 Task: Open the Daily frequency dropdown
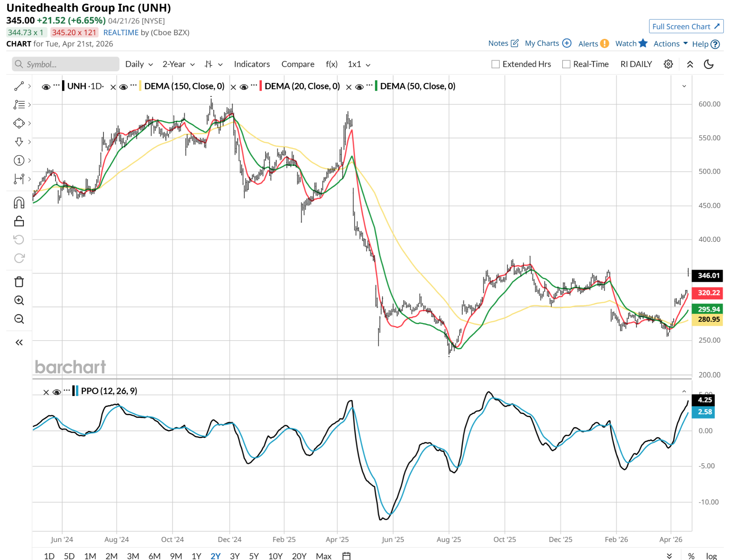[x=139, y=64]
